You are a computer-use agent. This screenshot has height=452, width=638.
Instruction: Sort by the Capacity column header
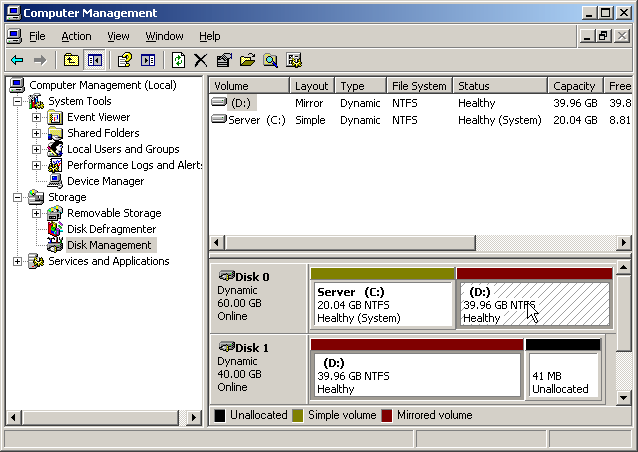pos(575,86)
